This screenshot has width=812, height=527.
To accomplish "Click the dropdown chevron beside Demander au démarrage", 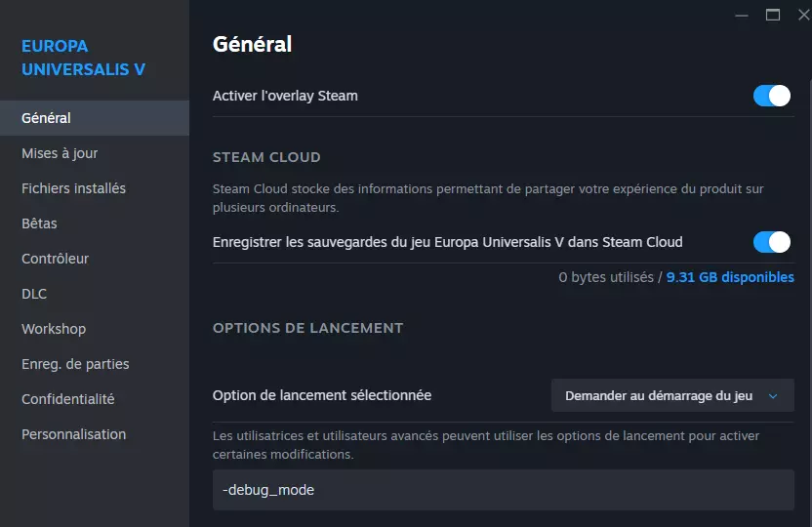I will point(773,396).
